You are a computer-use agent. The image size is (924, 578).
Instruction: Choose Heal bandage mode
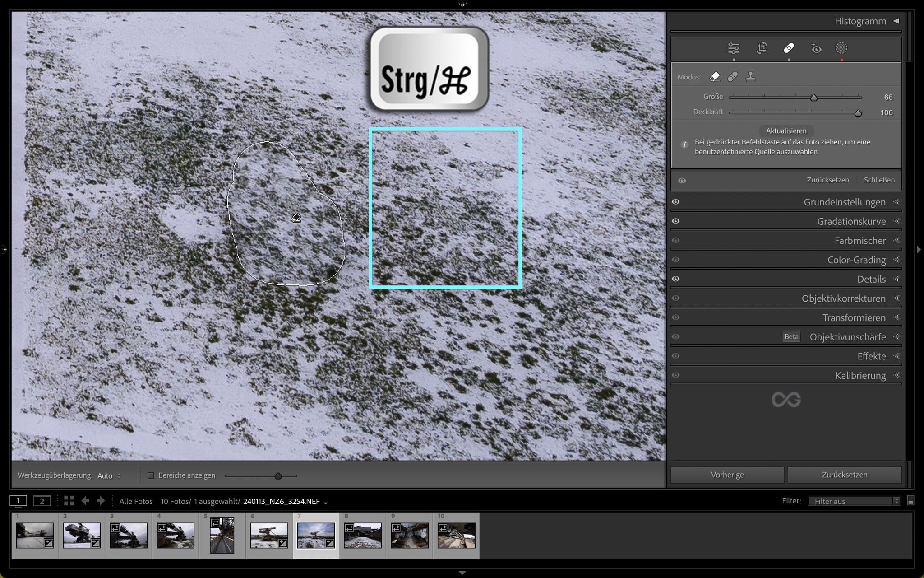pyautogui.click(x=733, y=77)
